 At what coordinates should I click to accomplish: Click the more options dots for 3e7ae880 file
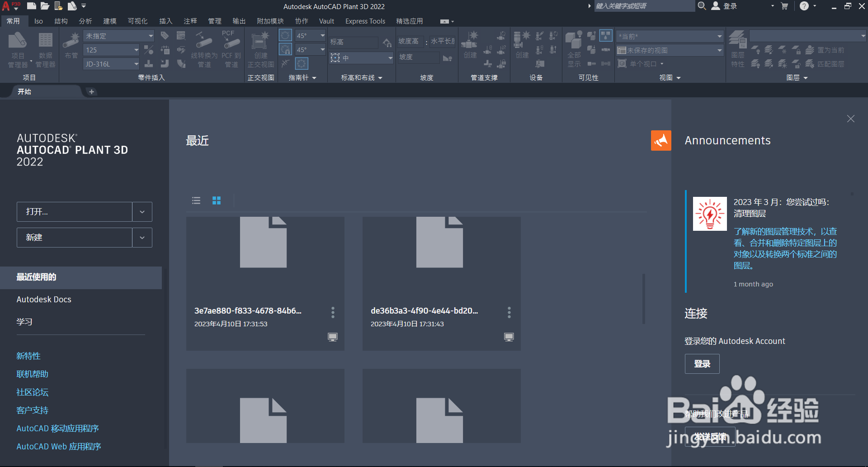333,312
